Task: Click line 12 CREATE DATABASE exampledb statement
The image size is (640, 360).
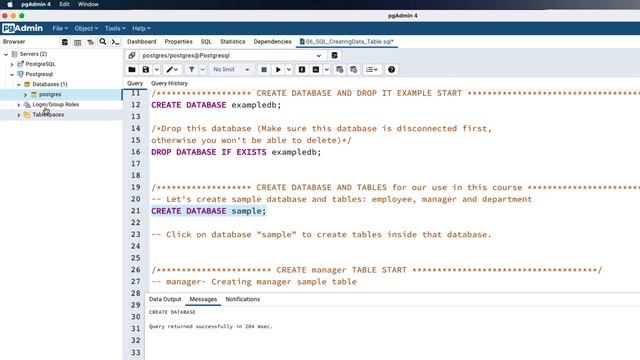Action: (216, 105)
